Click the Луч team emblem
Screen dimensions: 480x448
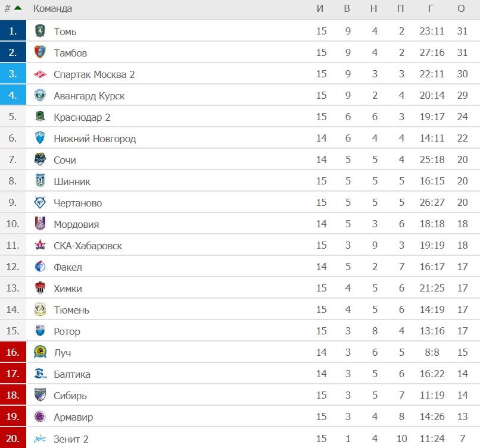[40, 352]
